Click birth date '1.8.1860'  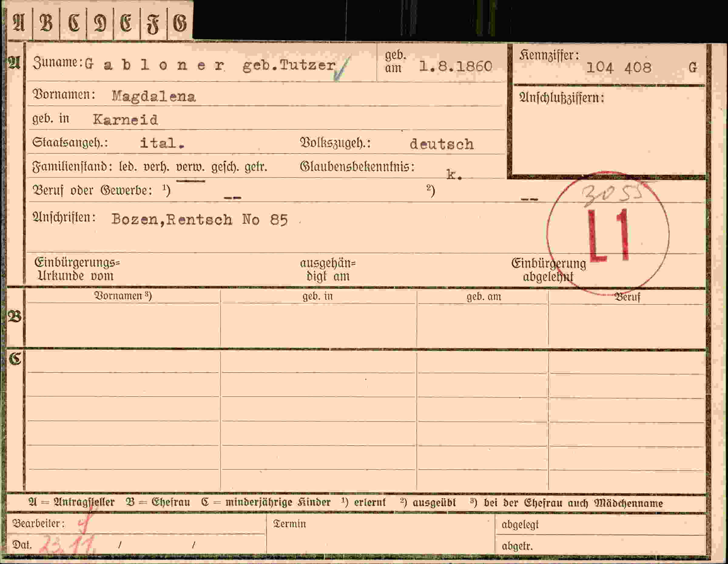455,67
